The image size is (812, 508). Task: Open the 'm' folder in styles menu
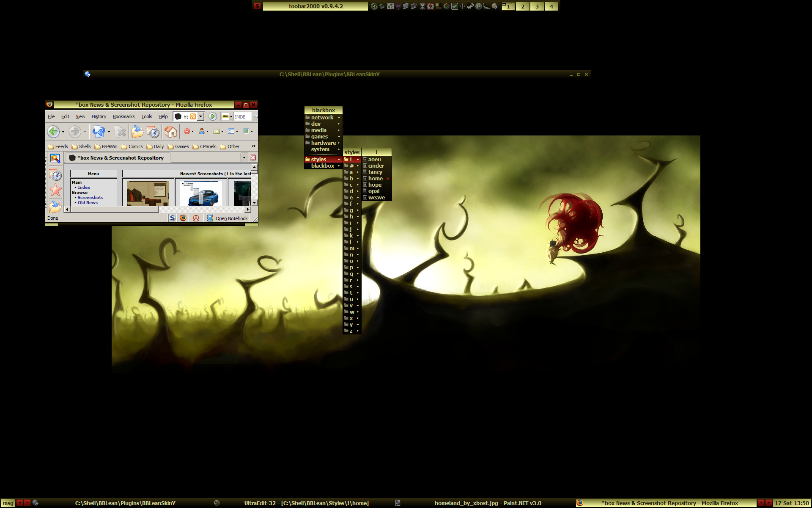352,248
